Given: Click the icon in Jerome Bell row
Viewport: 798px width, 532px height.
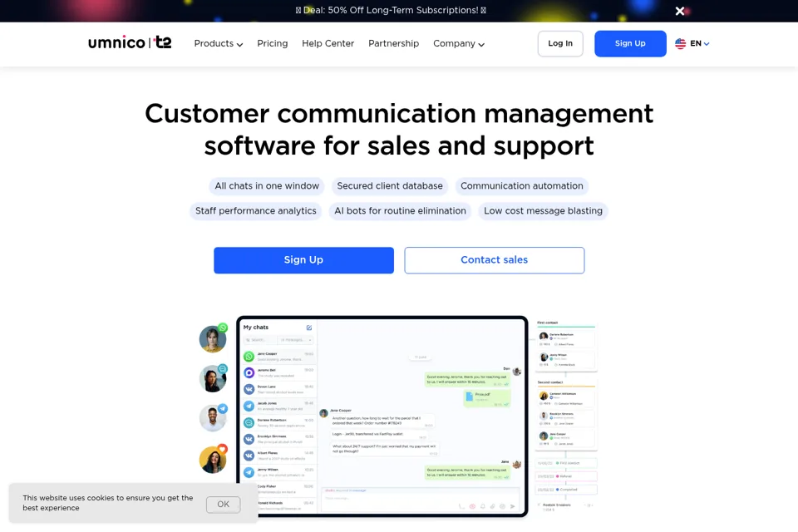Looking at the screenshot, I should coord(249,372).
